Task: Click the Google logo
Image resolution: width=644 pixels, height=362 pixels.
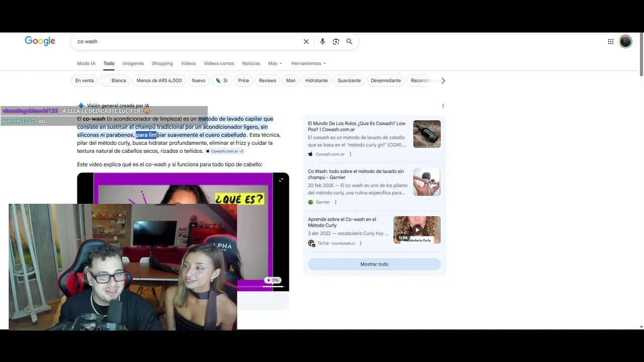Action: point(40,41)
